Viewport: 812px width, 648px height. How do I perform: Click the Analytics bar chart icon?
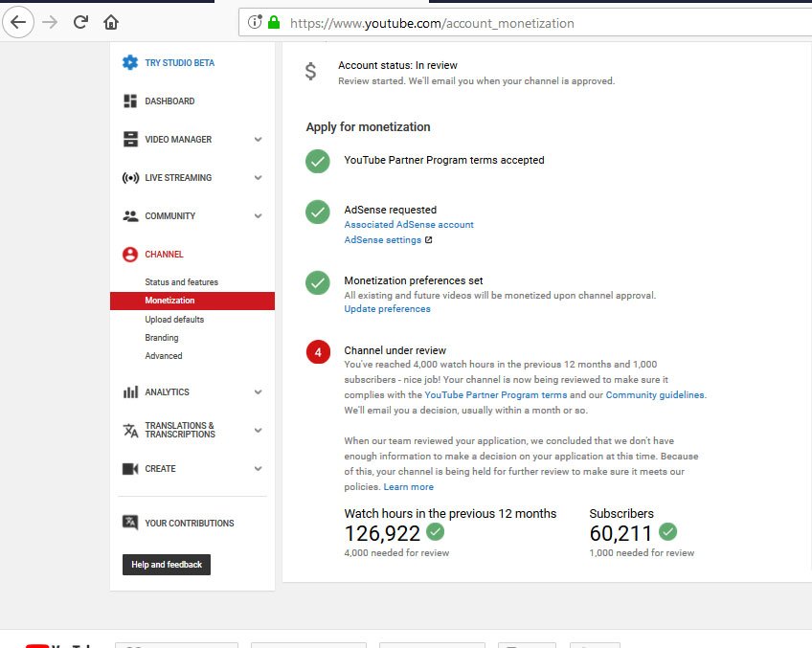click(130, 391)
